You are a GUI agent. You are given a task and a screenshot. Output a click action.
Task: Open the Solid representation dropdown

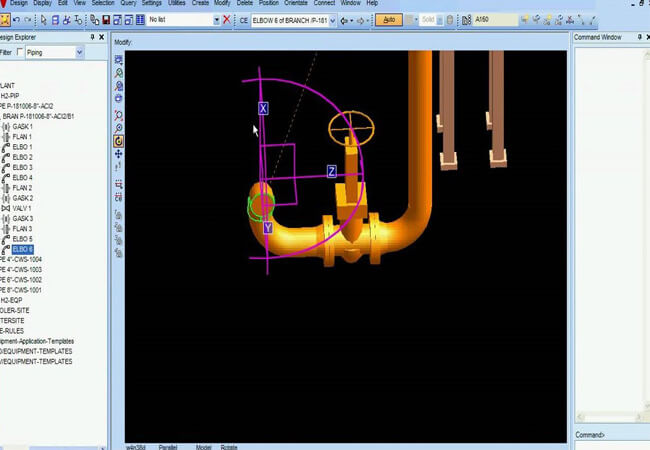point(439,19)
